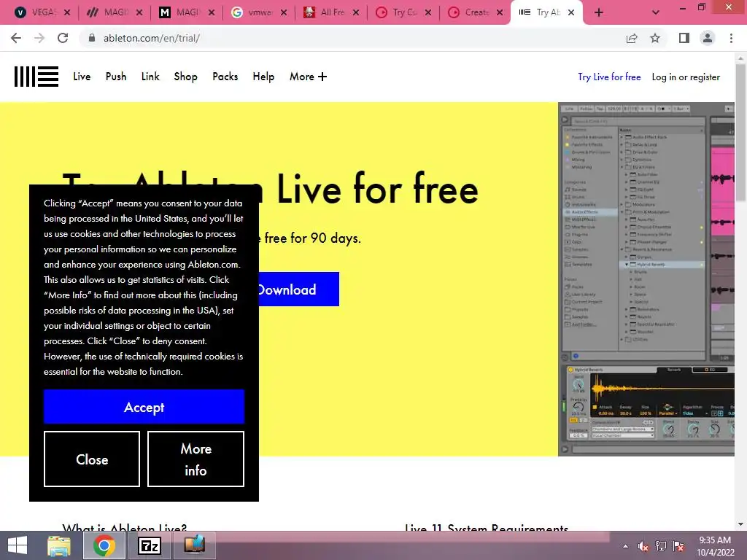The image size is (747, 560).
Task: Accept the cookie consent
Action: [x=144, y=407]
